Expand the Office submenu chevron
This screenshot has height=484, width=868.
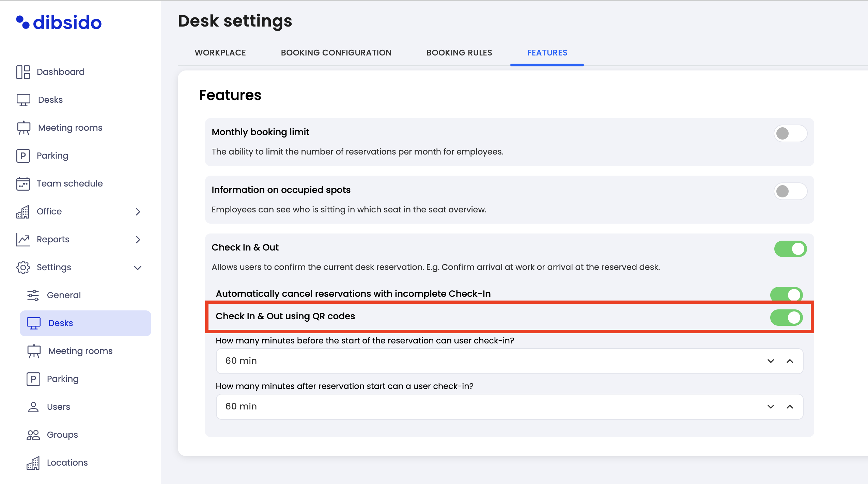[x=138, y=212]
